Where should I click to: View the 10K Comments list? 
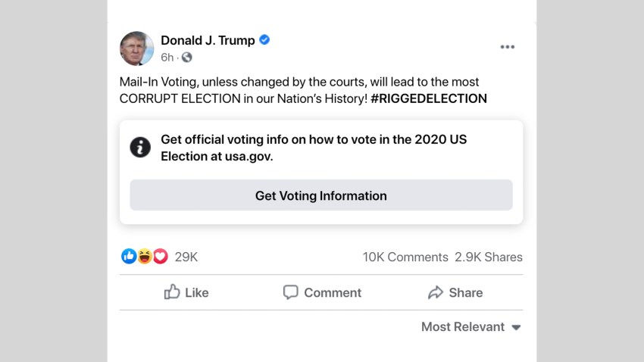405,257
